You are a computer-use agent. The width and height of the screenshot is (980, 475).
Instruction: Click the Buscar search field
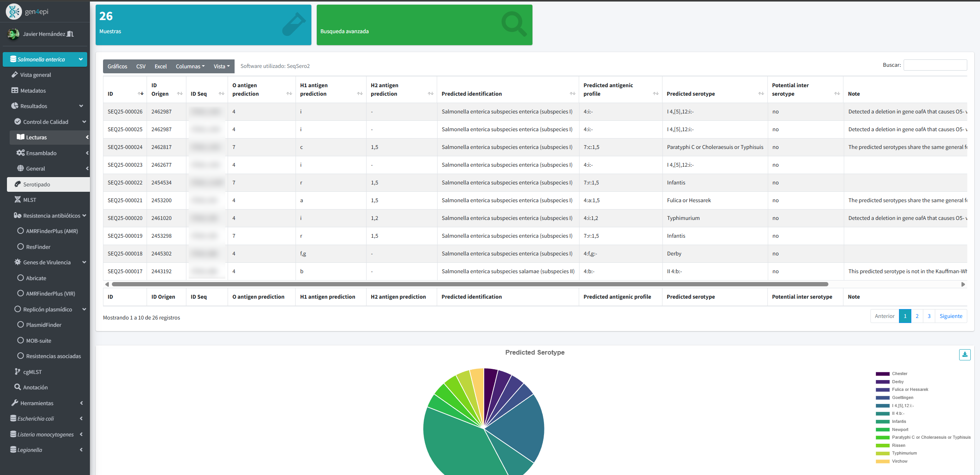[935, 65]
